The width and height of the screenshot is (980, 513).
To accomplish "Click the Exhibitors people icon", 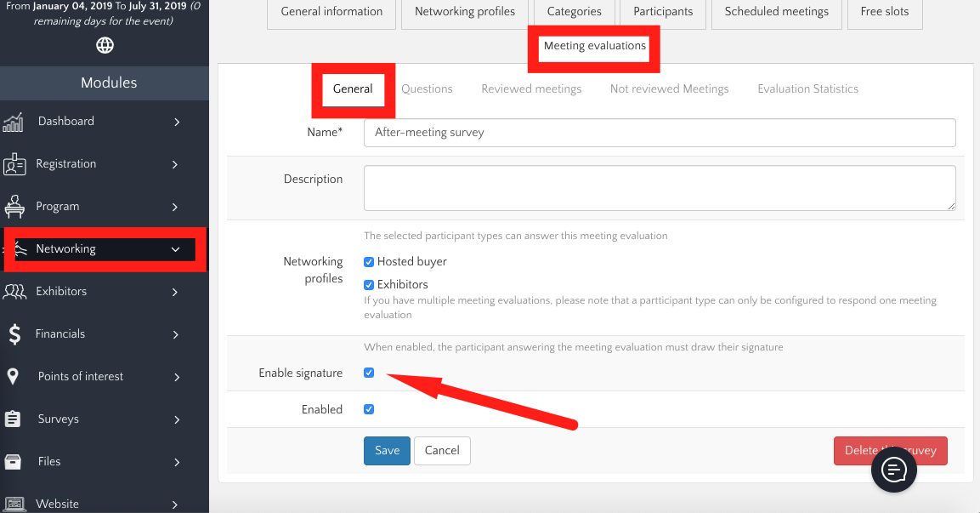I will point(14,292).
